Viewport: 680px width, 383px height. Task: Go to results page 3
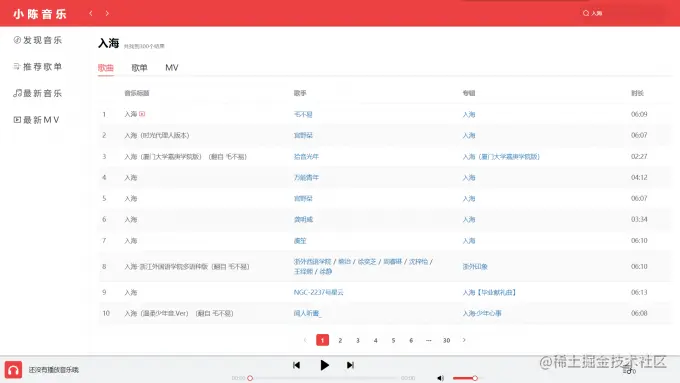click(358, 340)
